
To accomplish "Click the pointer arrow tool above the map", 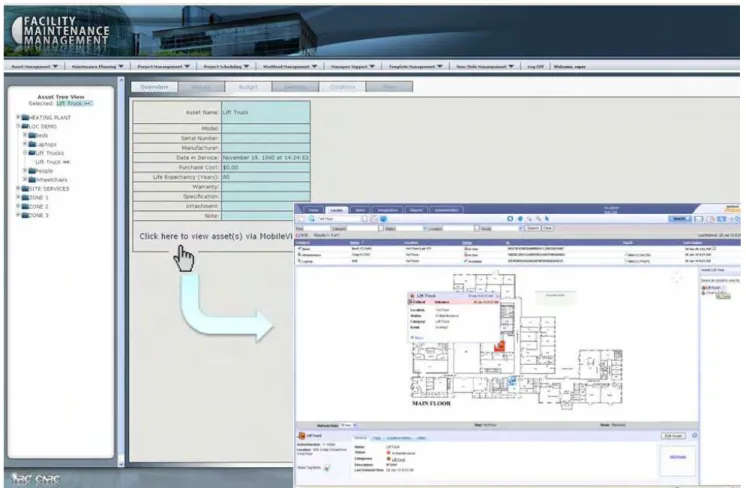I will tap(547, 219).
